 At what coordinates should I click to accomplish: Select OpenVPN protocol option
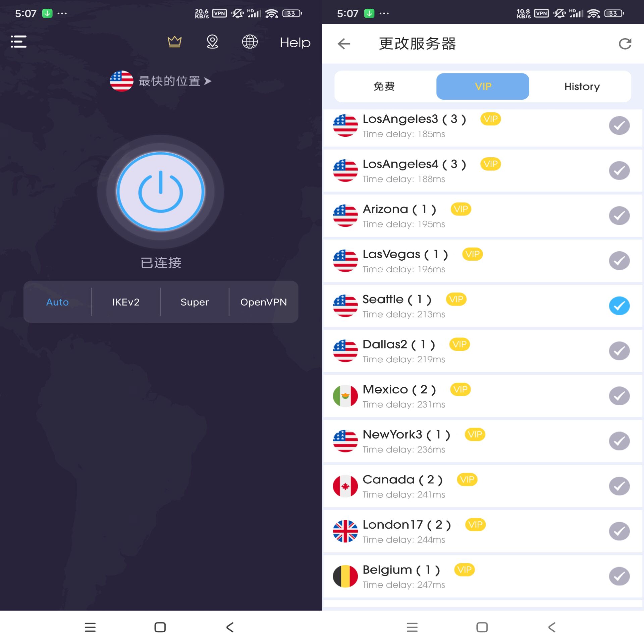[264, 302]
